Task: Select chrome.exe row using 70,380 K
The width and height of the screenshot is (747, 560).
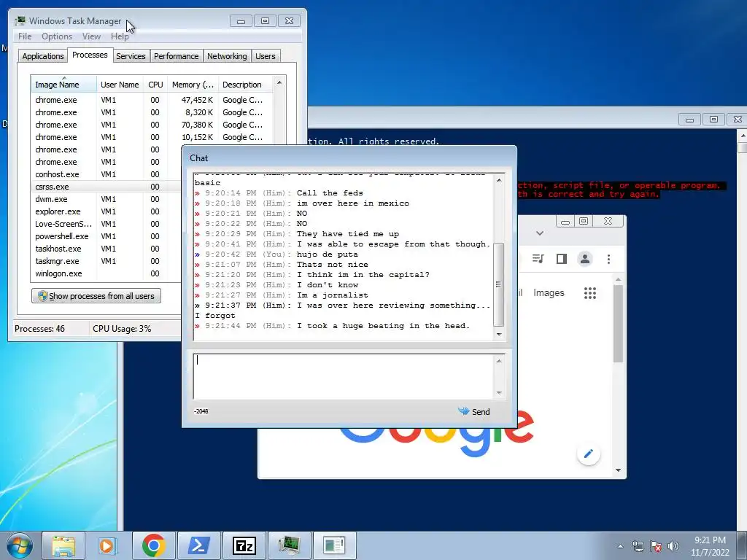Action: pos(152,125)
